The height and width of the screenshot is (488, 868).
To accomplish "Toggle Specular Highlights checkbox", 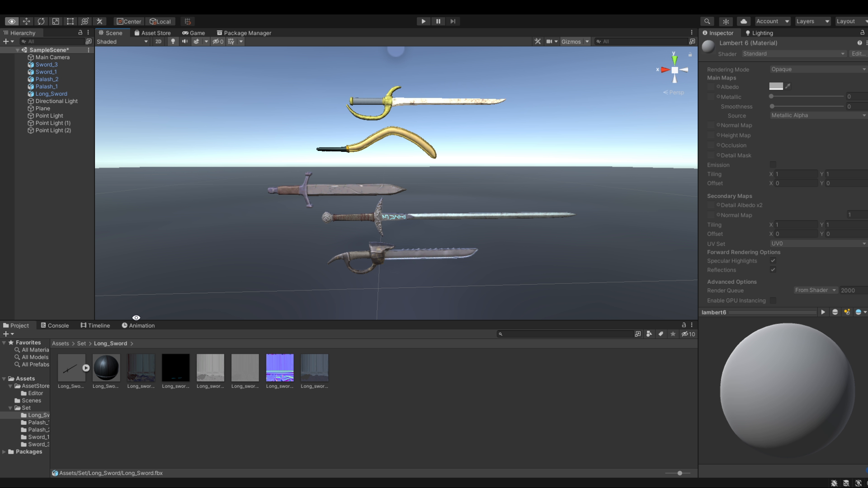I will click(773, 261).
